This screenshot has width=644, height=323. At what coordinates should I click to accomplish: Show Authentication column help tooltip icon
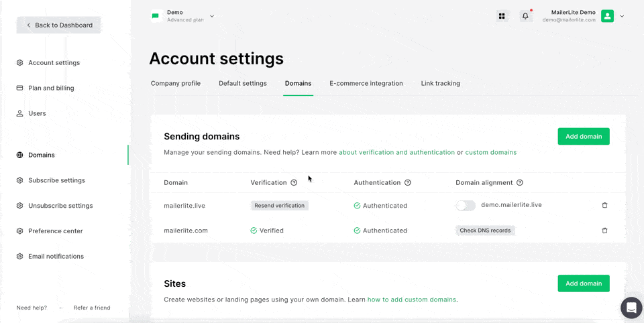(408, 182)
